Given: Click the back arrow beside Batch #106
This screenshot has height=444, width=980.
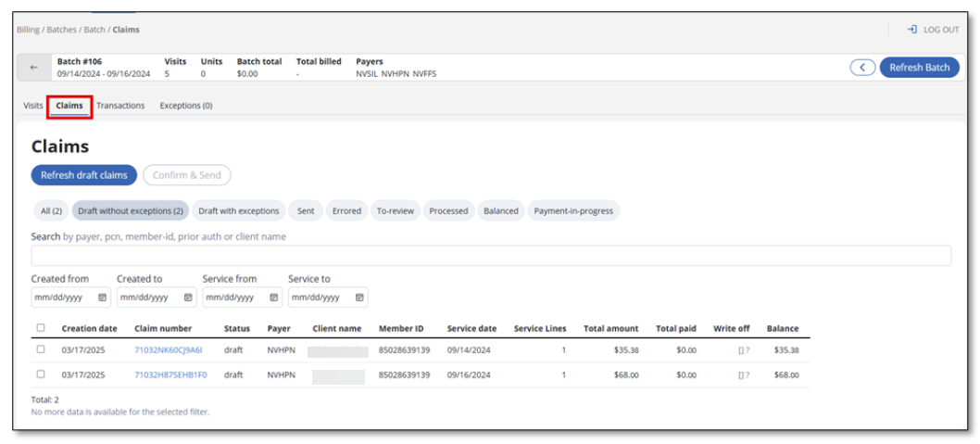Looking at the screenshot, I should coord(34,68).
